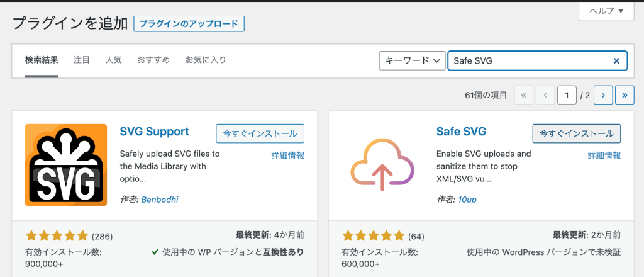The width and height of the screenshot is (644, 277).
Task: Click the (286) rating count
Action: 102,236
